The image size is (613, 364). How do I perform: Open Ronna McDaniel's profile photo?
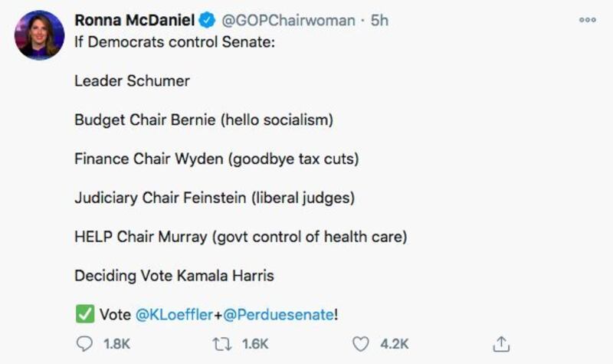point(38,35)
